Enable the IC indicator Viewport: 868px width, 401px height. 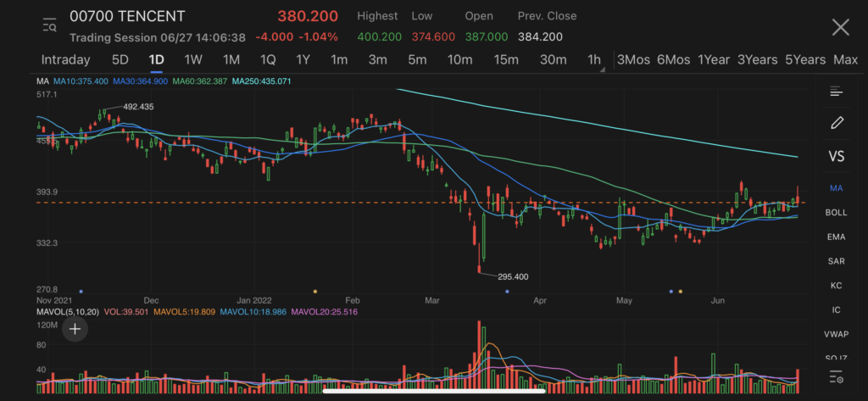(837, 309)
